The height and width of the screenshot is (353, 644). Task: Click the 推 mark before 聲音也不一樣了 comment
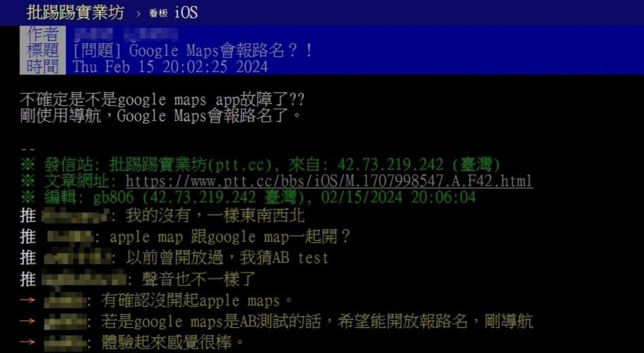tap(28, 279)
